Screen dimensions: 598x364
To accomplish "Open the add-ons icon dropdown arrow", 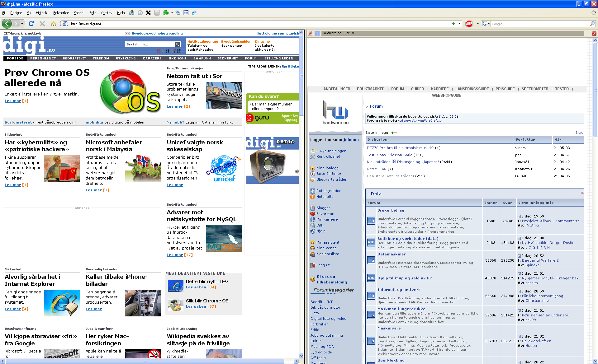I will click(x=172, y=13).
